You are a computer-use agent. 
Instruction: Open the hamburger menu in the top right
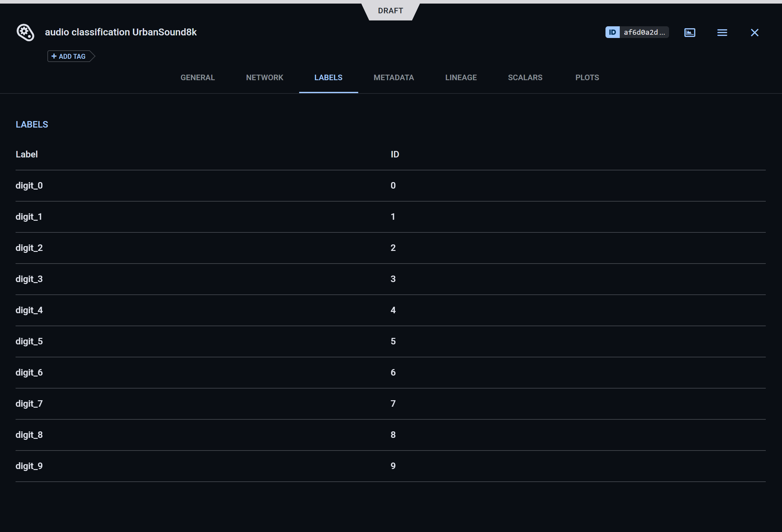[722, 32]
